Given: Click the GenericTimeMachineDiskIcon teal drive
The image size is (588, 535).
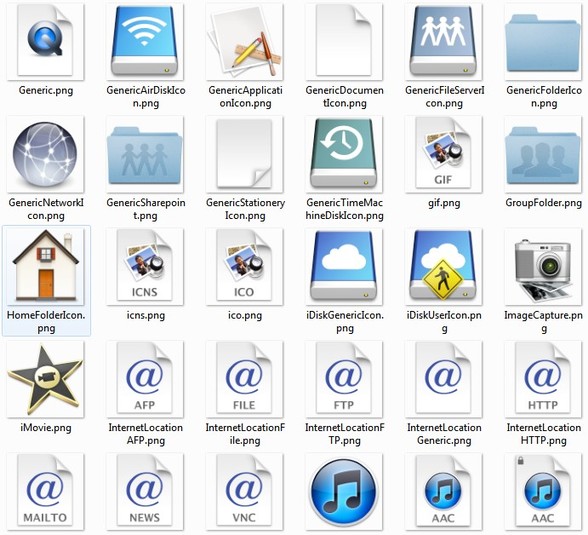Looking at the screenshot, I should coord(344,154).
